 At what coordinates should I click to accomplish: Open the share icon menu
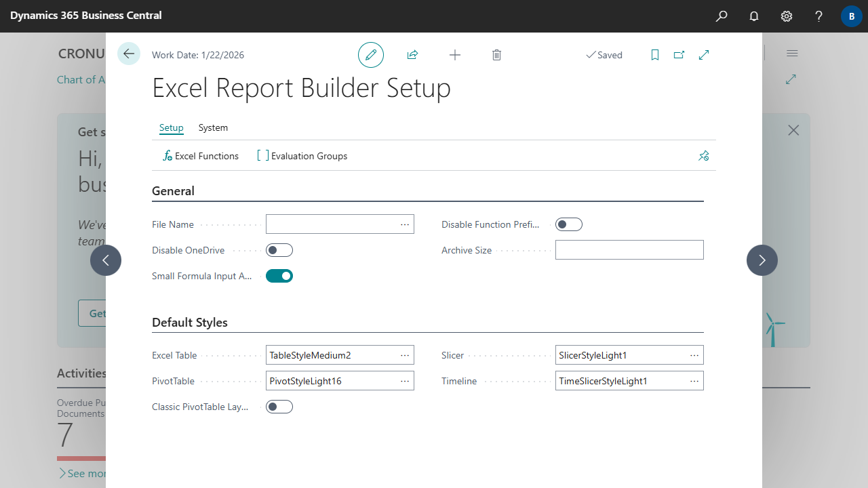click(412, 55)
